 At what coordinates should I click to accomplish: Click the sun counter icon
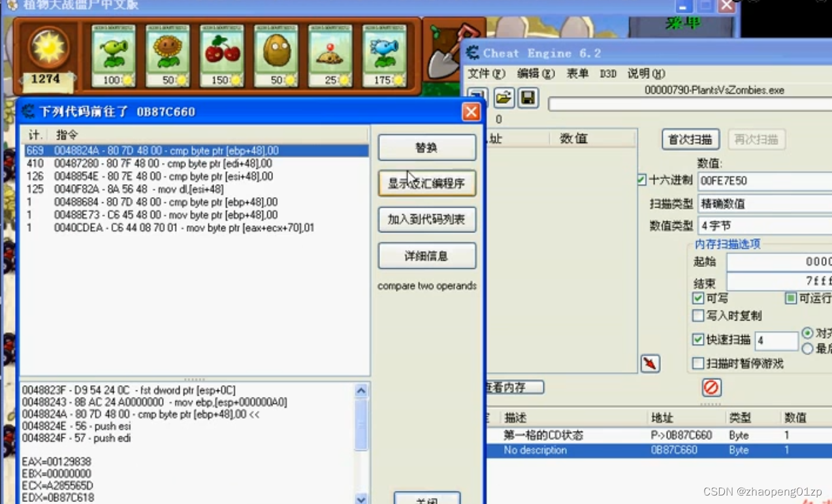coord(48,48)
